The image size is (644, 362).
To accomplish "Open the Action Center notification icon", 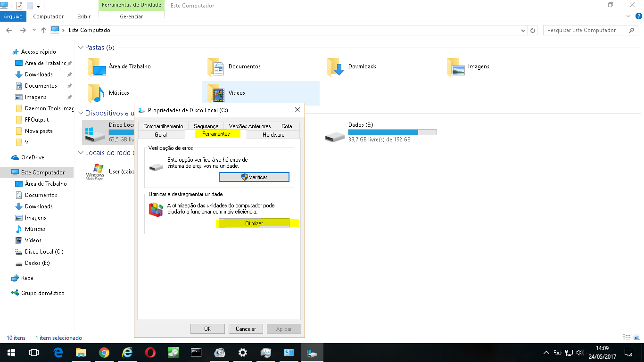I will pos(628,353).
